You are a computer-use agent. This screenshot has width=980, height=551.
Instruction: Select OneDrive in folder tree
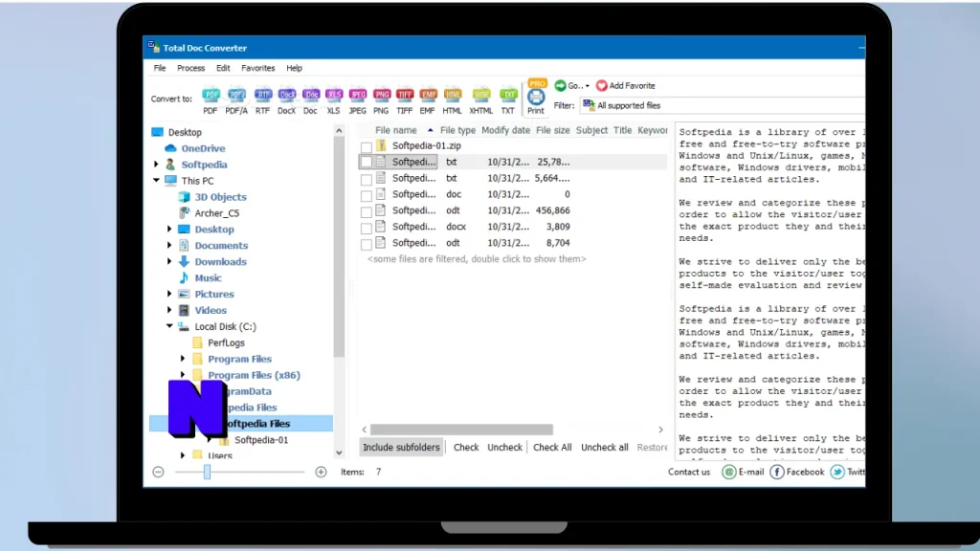(x=203, y=148)
